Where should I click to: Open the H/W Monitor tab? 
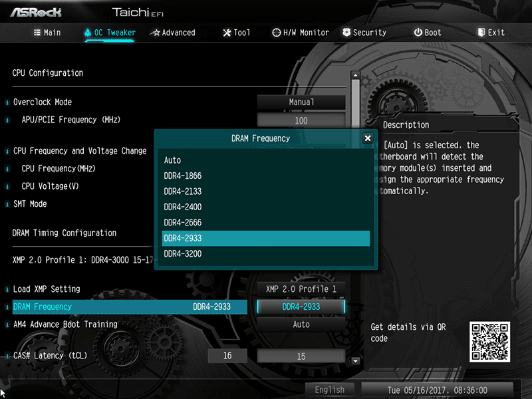(x=301, y=33)
